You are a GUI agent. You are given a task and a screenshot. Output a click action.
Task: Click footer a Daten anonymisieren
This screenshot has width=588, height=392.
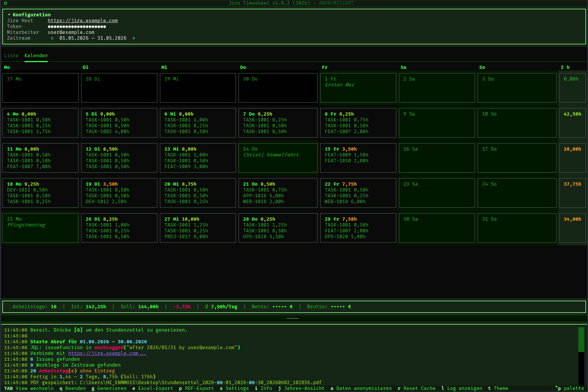[x=361, y=388]
